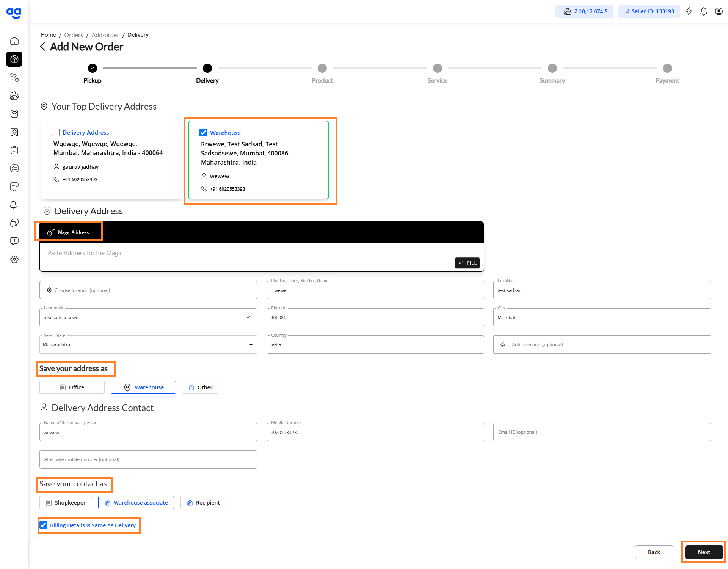Click the Magic Address sparkle icon
The height and width of the screenshot is (569, 728).
50,232
